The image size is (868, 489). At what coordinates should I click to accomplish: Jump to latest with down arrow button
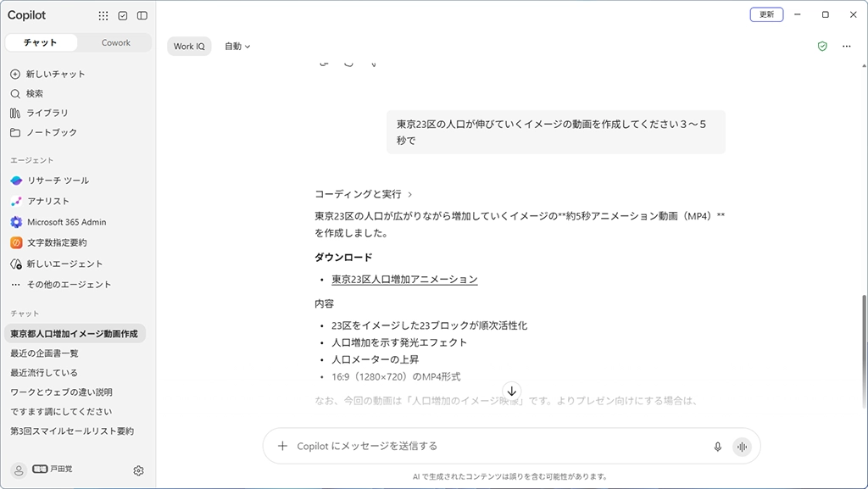(x=511, y=391)
